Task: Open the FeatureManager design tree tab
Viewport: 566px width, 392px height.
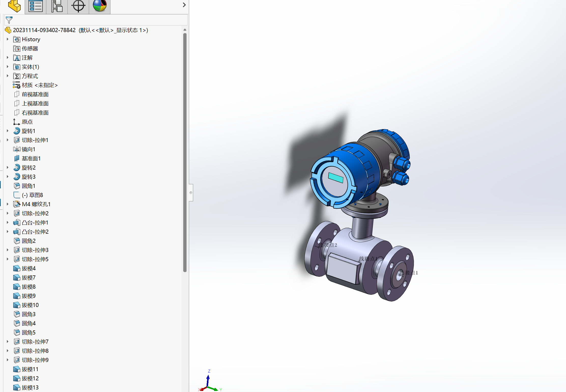Action: click(x=14, y=6)
